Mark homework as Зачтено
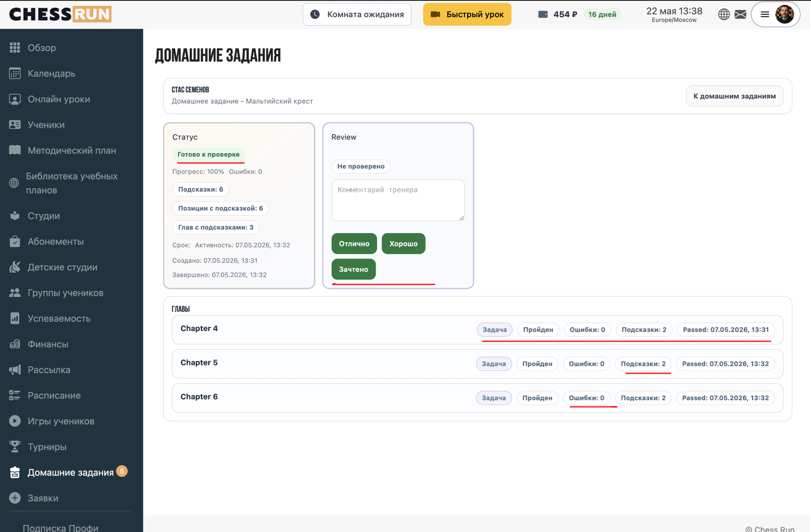This screenshot has width=811, height=532. pyautogui.click(x=353, y=269)
